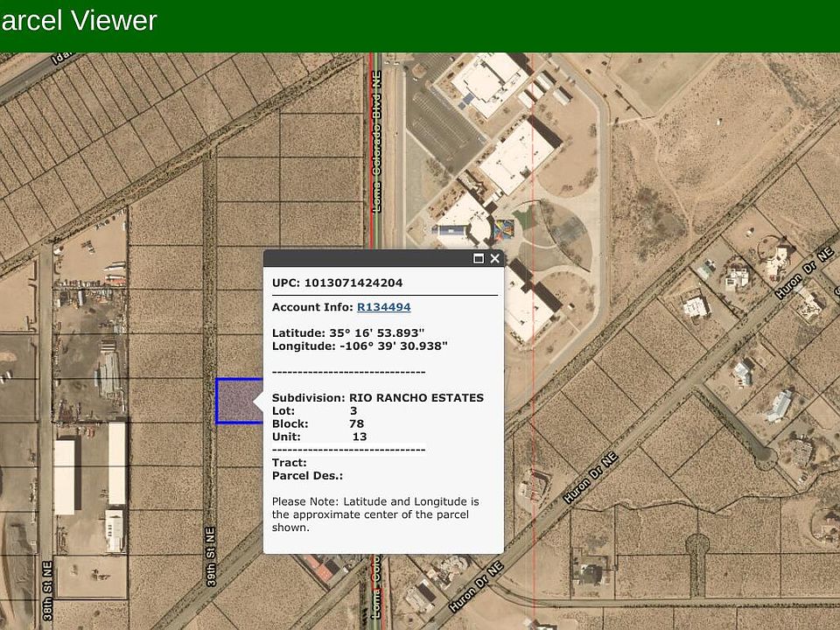Click the 38th St NE map label
The height and width of the screenshot is (630, 840).
[x=47, y=591]
